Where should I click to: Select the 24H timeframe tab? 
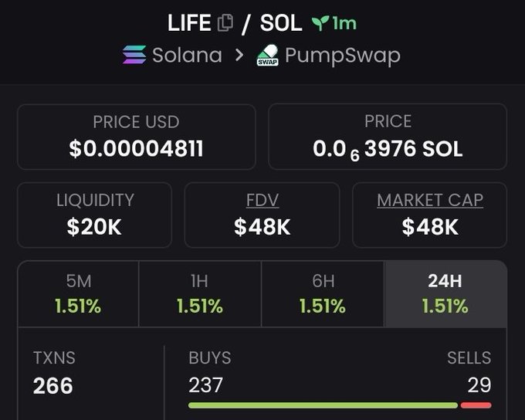pos(445,293)
